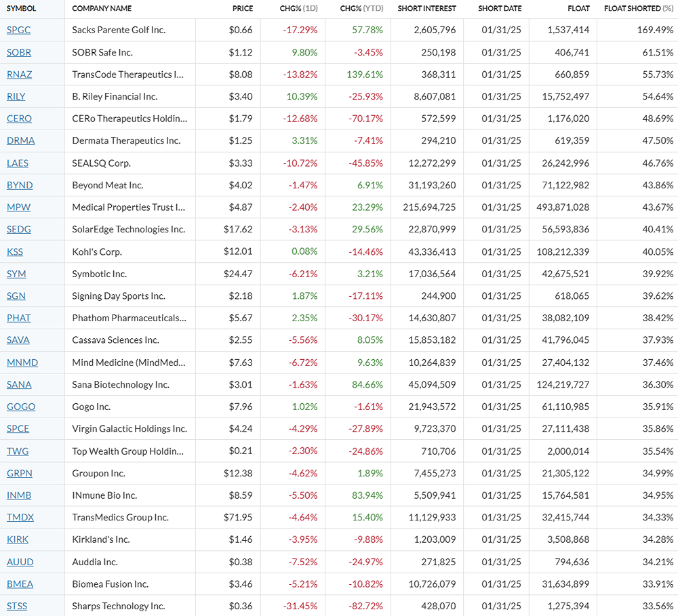This screenshot has height=616, width=678.
Task: Open the KIRK ticker link
Action: coord(18,539)
